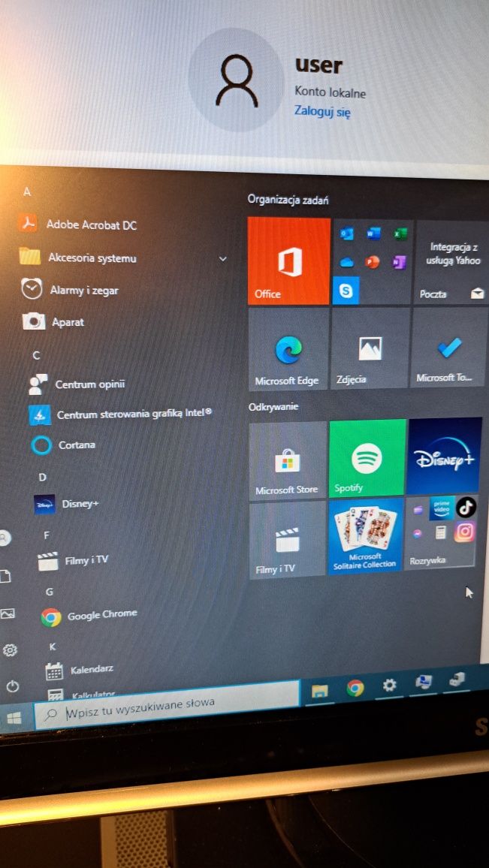Open Documents shortcut in Start left rail

click(x=5, y=576)
